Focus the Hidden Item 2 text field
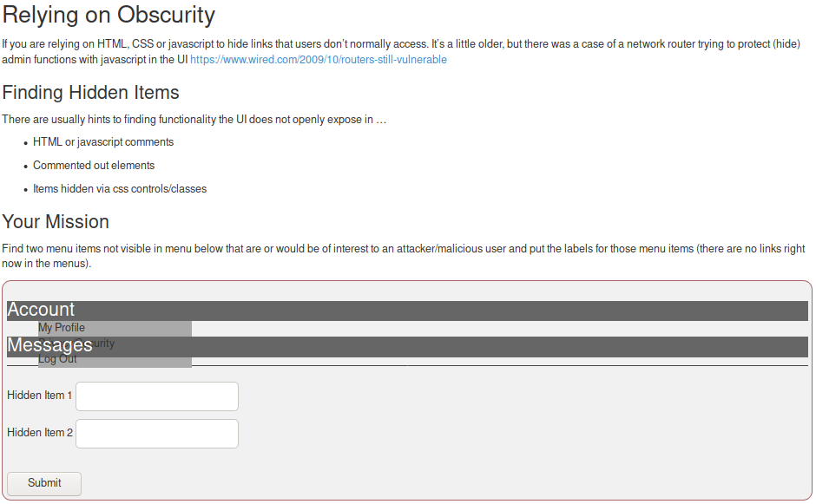816x504 pixels. 157,434
